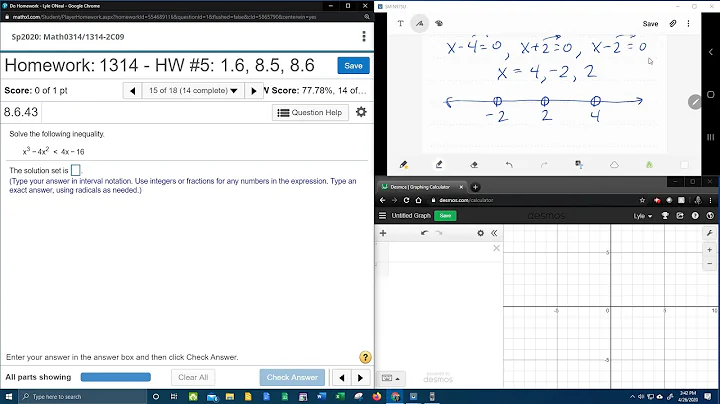This screenshot has height=404, width=720.
Task: Open the Desmos expression list settings gear
Action: [x=480, y=233]
